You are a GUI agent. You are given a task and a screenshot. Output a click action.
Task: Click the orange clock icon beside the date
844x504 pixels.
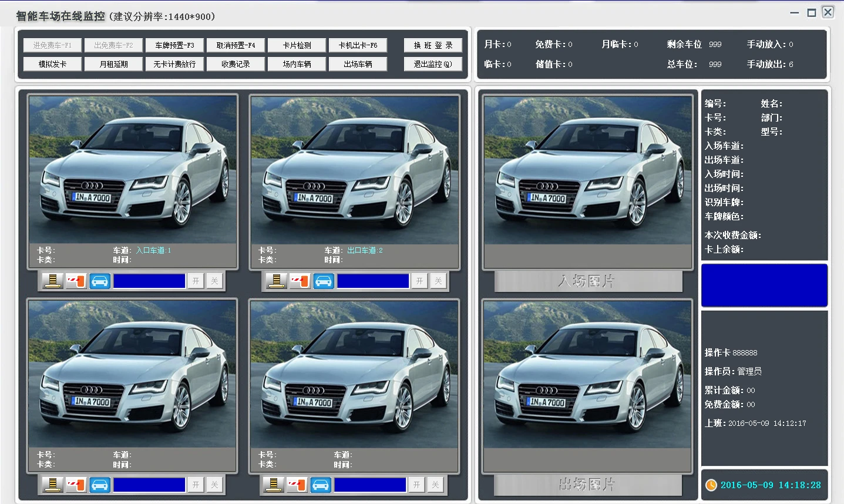click(x=711, y=485)
